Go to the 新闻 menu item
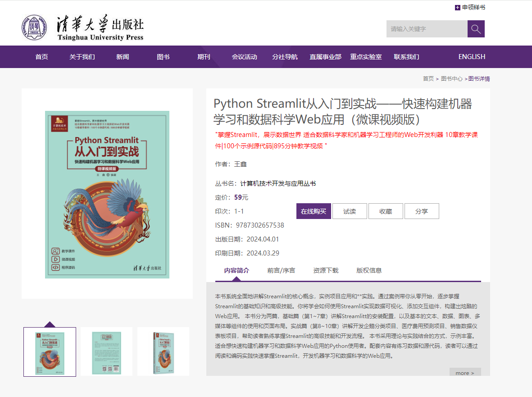532x397 pixels. (123, 57)
